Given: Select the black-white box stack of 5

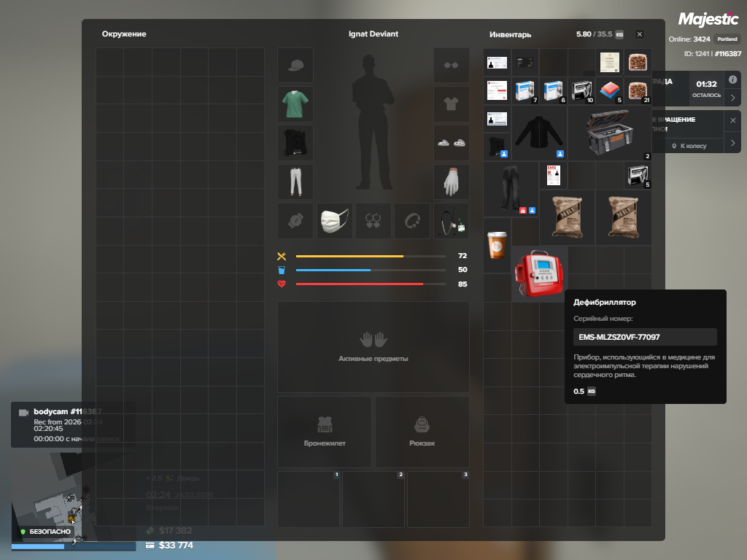Looking at the screenshot, I should (638, 175).
